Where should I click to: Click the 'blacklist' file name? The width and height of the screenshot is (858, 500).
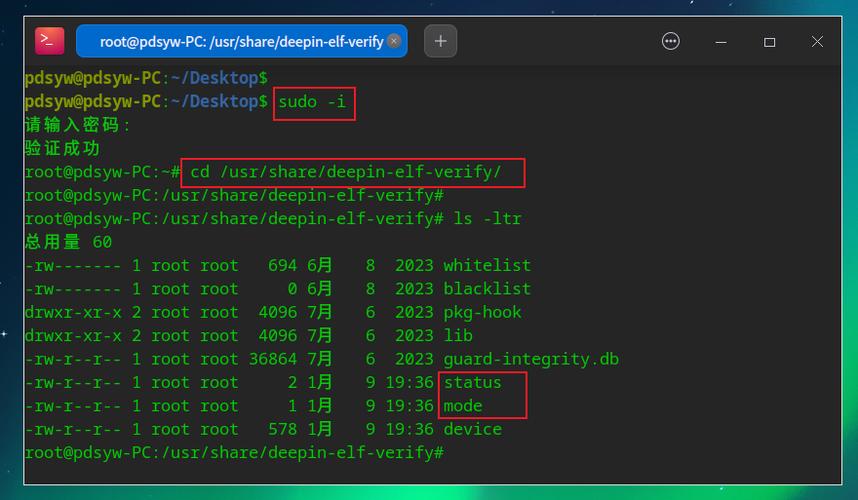pos(487,289)
